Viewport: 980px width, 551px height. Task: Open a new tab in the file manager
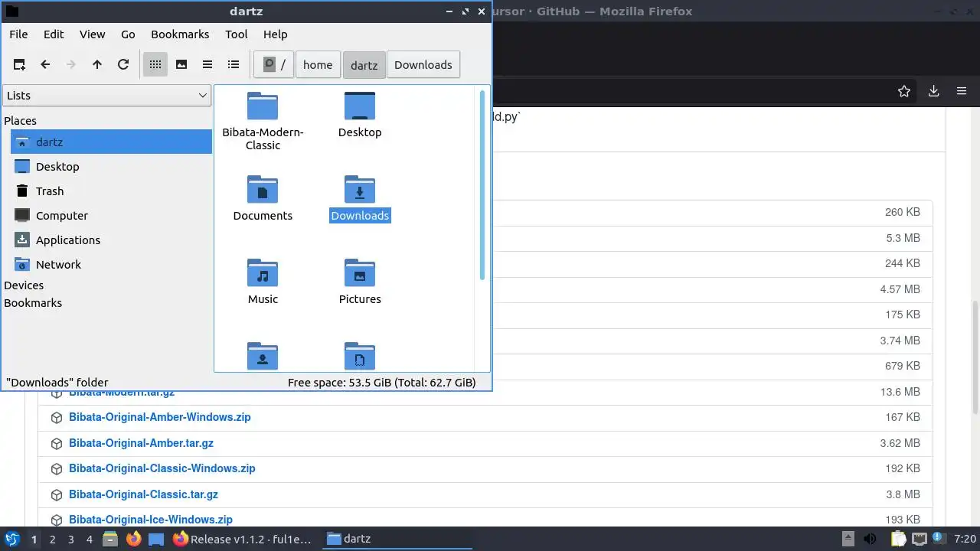coord(19,64)
